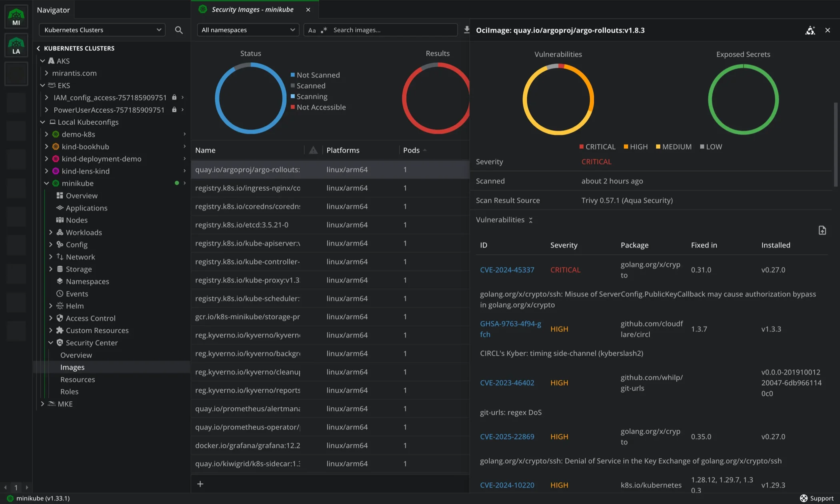This screenshot has height=504, width=840.
Task: Search the Navigator with magnifier icon
Action: (179, 30)
